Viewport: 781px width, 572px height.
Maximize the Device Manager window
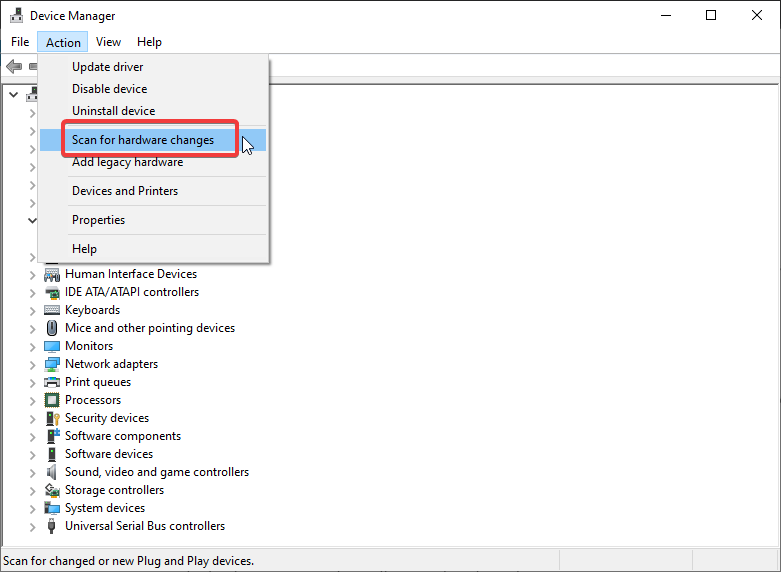pyautogui.click(x=711, y=15)
